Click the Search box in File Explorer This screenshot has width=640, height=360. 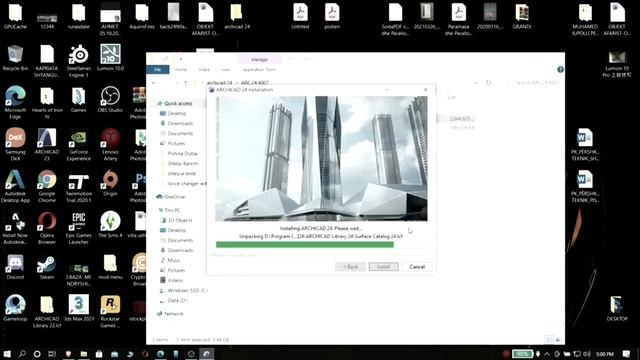(x=535, y=83)
